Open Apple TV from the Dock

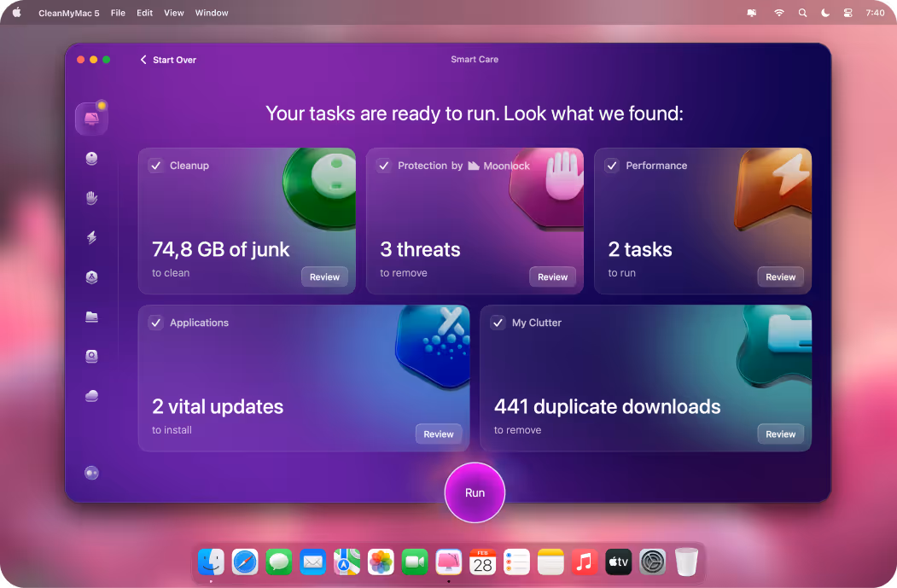tap(619, 562)
